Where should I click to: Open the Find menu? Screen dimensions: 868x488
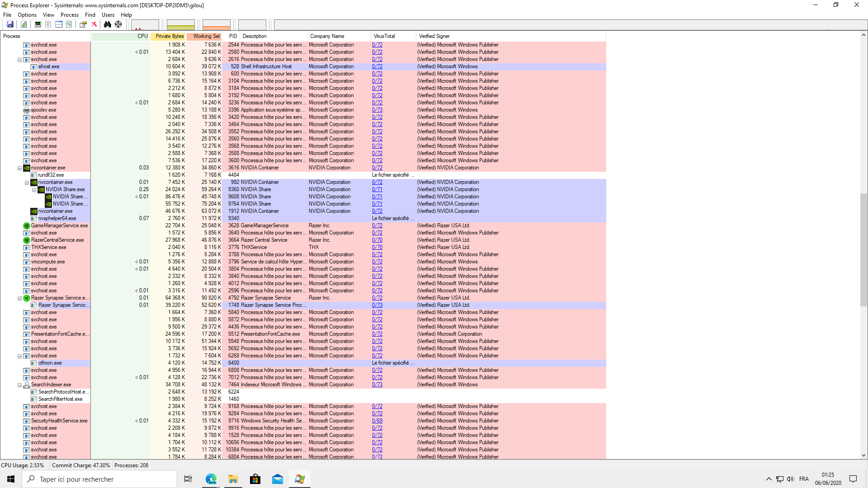pos(90,15)
